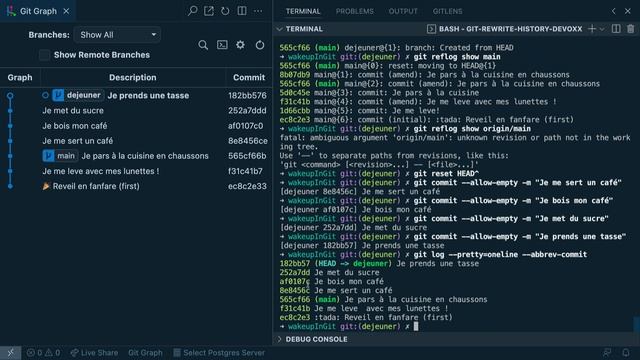
Task: Create a new terminal with plus icon
Action: click(591, 29)
